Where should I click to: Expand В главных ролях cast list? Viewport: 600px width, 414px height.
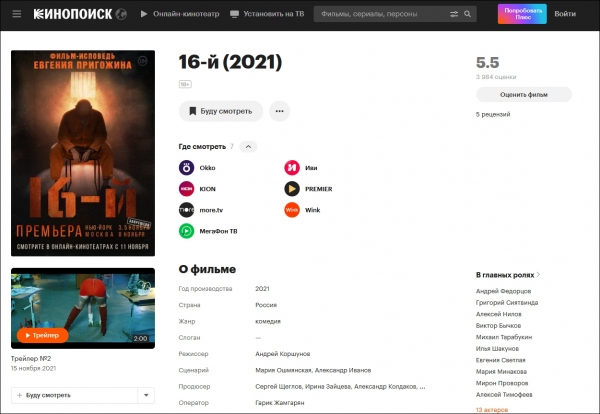(x=507, y=275)
